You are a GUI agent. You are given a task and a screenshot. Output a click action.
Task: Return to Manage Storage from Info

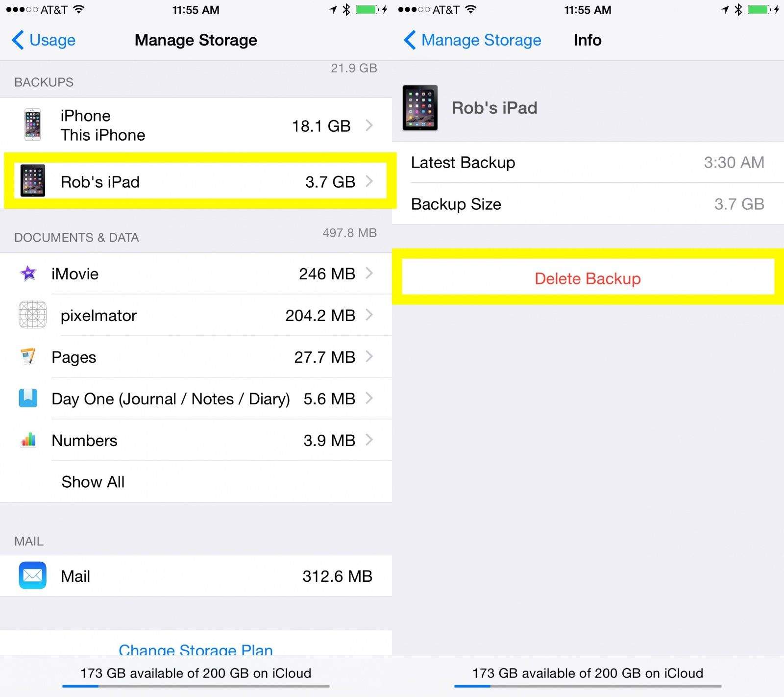[472, 40]
